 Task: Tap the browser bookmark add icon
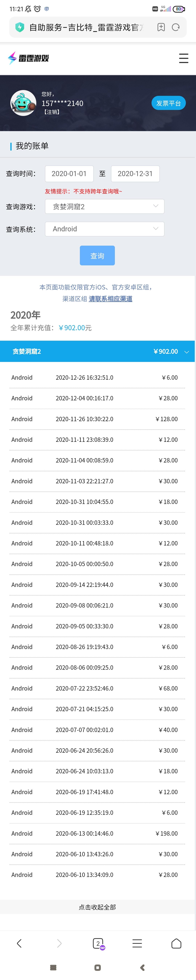pos(161,27)
